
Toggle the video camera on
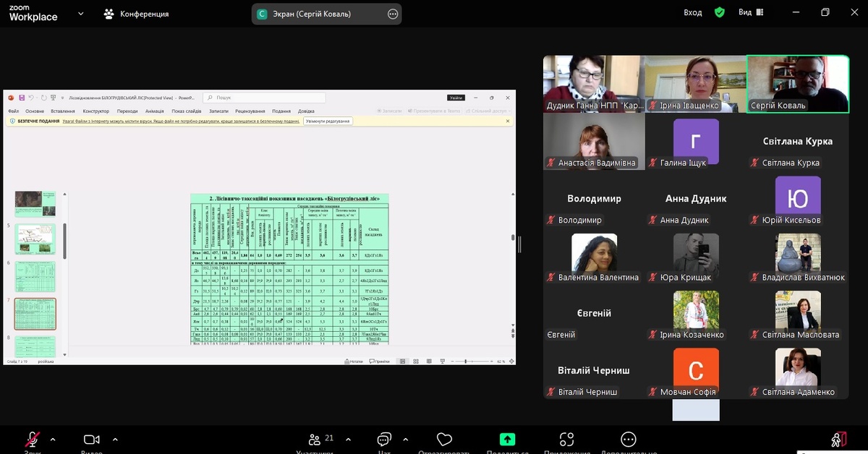(x=91, y=440)
